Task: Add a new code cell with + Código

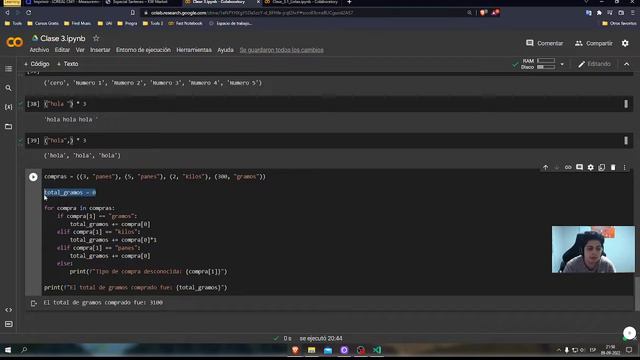Action: (x=37, y=64)
